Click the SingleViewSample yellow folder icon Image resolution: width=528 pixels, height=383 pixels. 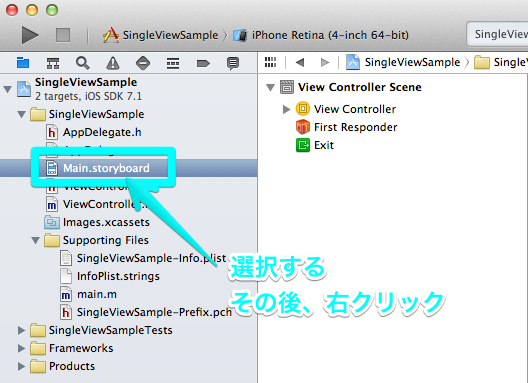[x=38, y=115]
